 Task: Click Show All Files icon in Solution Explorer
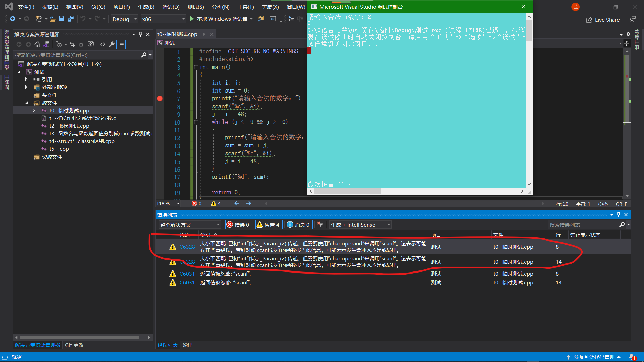coord(91,44)
